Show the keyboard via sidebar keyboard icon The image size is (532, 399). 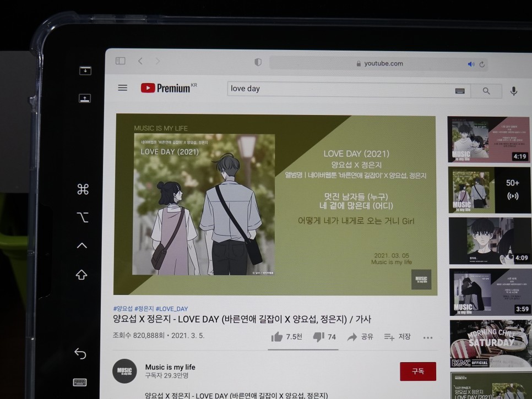tap(80, 382)
